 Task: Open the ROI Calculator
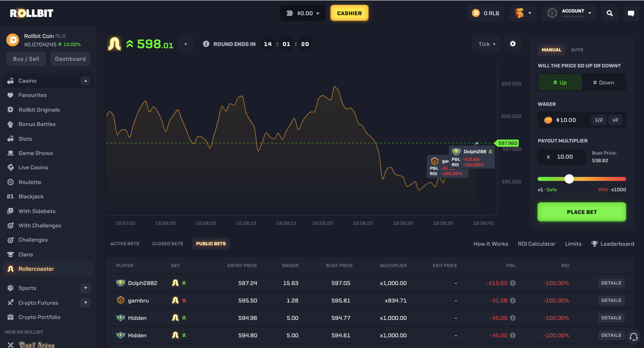pyautogui.click(x=536, y=243)
